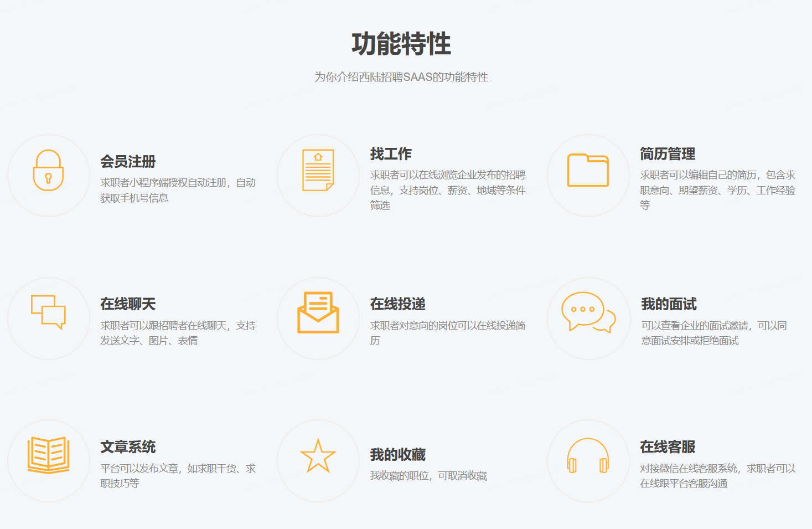The image size is (812, 529).
Task: Select the 我的收藏 heading
Action: pos(398,455)
